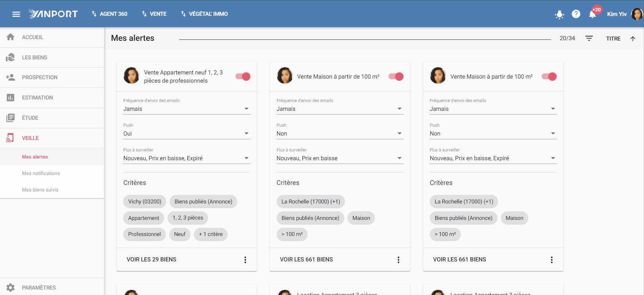The height and width of the screenshot is (295, 644).
Task: Go to Mes notifications in sidebar
Action: tap(41, 173)
